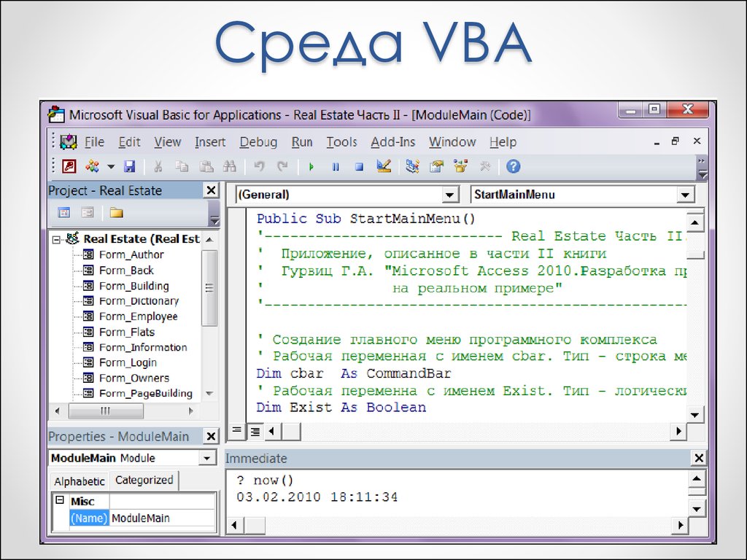The width and height of the screenshot is (747, 560).
Task: Click the Copy toolbar icon
Action: coord(182,167)
